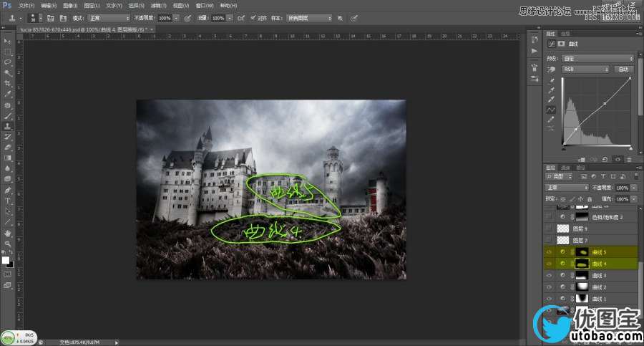Pick the black point eyedropper in Curves
644x346 pixels.
click(551, 81)
